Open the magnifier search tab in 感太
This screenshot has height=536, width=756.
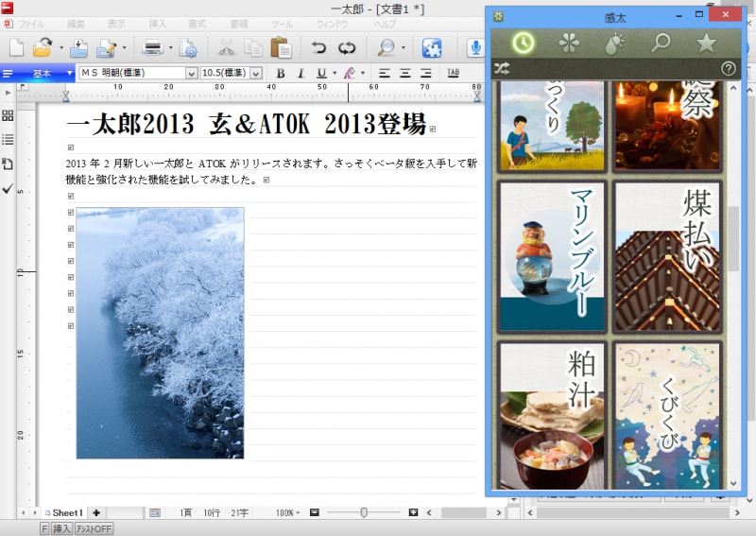pyautogui.click(x=661, y=43)
